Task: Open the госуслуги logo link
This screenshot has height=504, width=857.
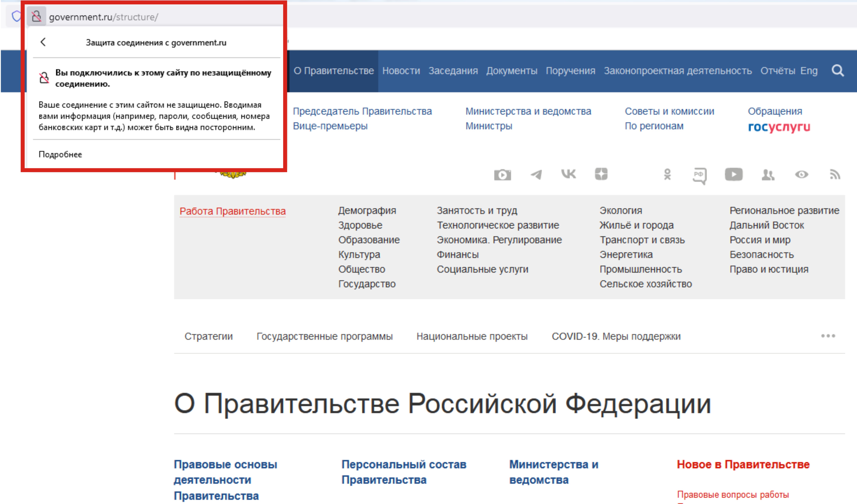Action: (779, 127)
